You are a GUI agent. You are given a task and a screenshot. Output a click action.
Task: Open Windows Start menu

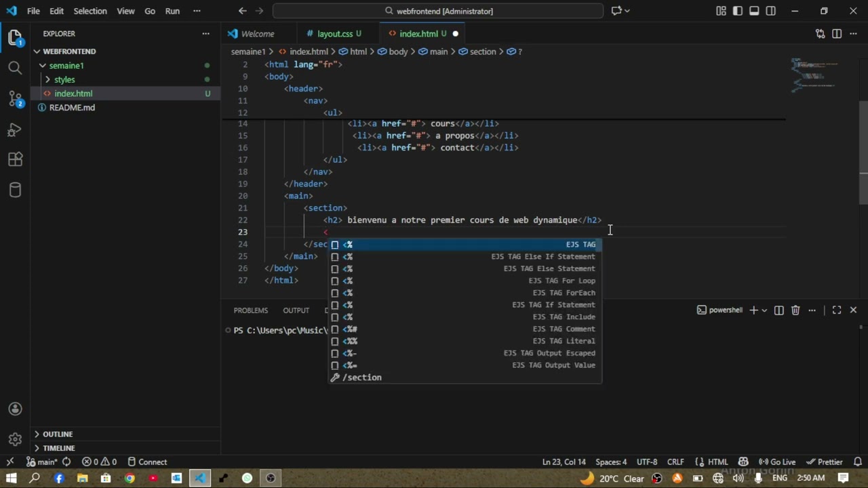pyautogui.click(x=11, y=478)
